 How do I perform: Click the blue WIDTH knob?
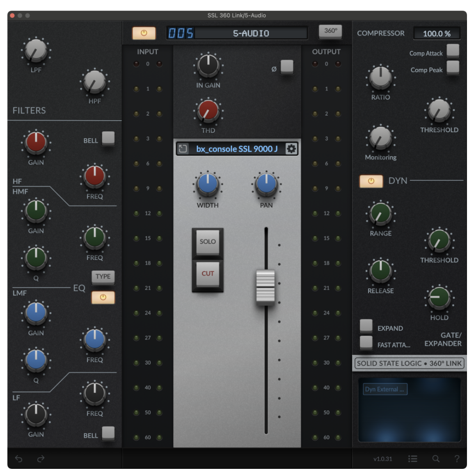tap(208, 185)
